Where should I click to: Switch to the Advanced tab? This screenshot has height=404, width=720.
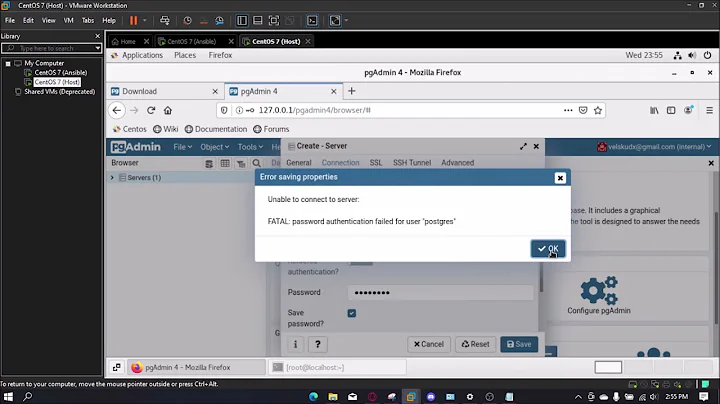(x=457, y=163)
